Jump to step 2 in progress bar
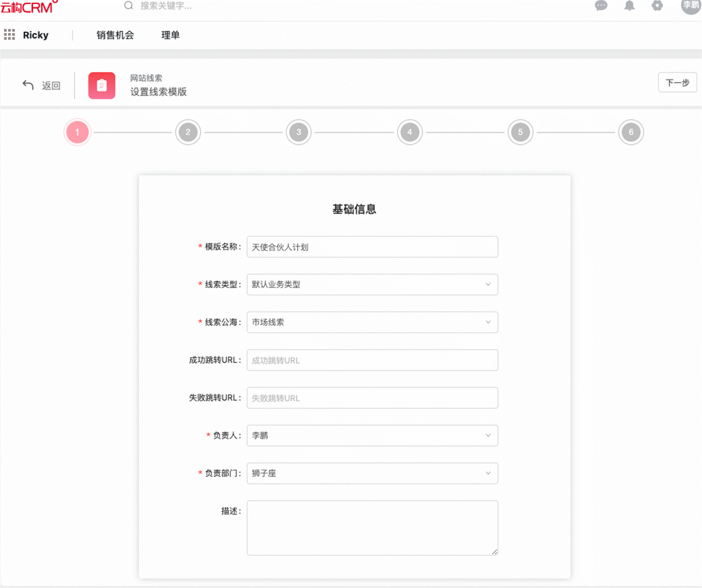 188,133
